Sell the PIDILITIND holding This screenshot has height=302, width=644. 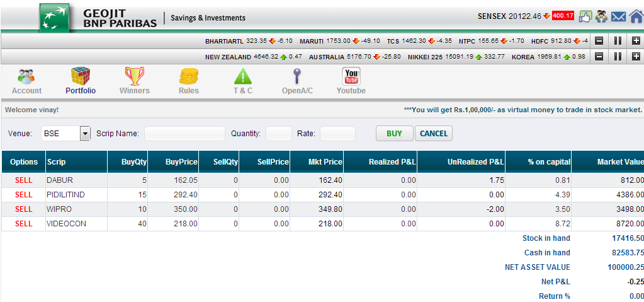23,195
